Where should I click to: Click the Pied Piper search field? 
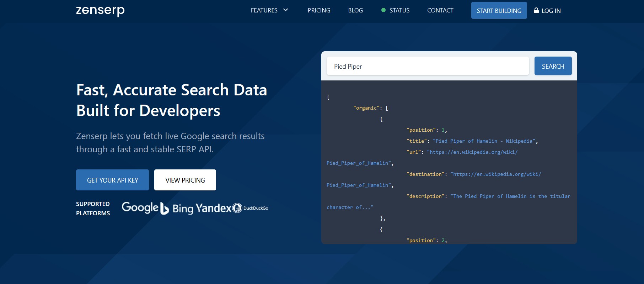pos(428,66)
